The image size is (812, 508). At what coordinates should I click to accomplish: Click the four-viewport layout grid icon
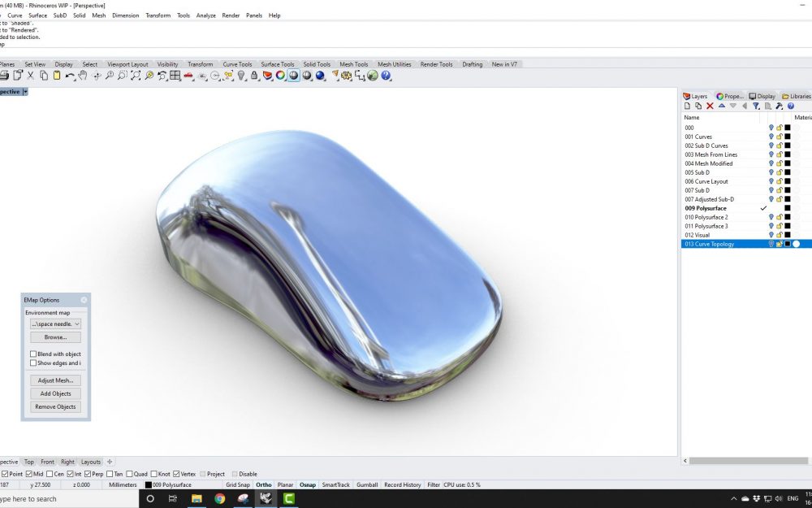[x=175, y=76]
